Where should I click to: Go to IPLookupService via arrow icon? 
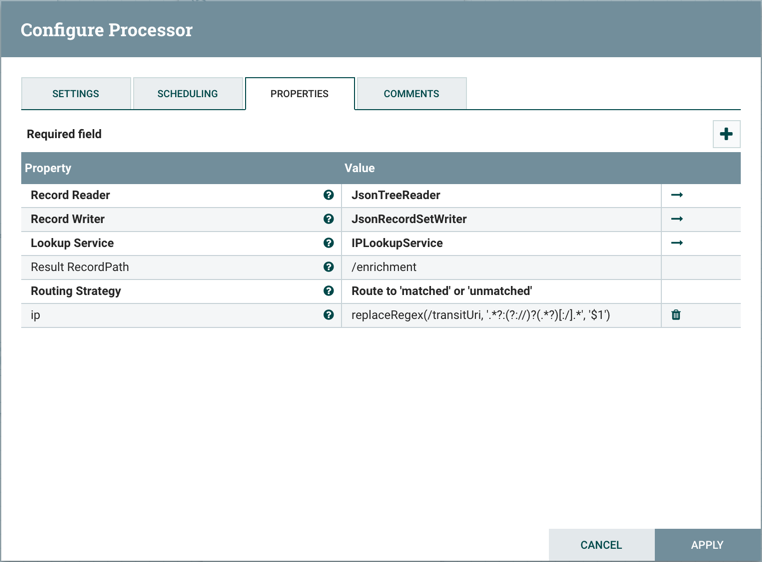tap(677, 243)
